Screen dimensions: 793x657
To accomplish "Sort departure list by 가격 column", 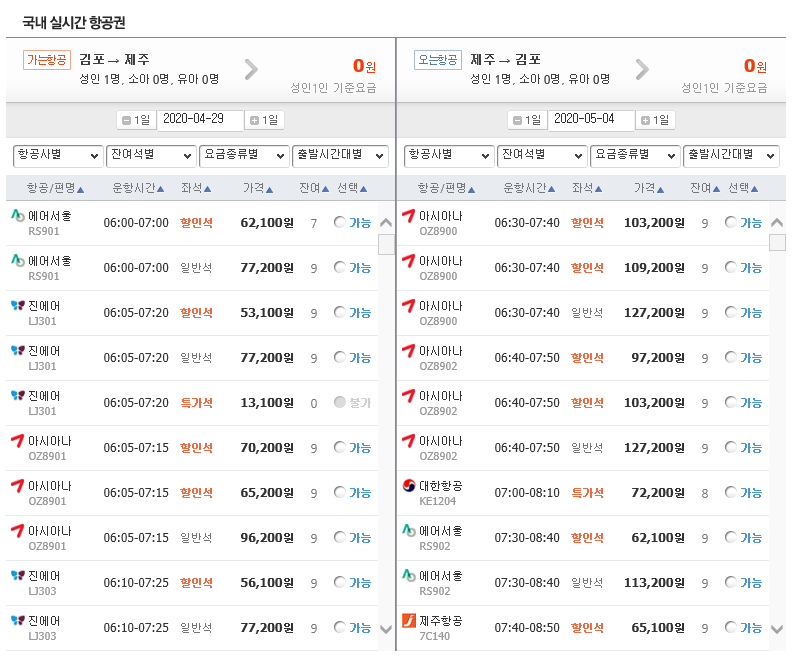I will [258, 188].
